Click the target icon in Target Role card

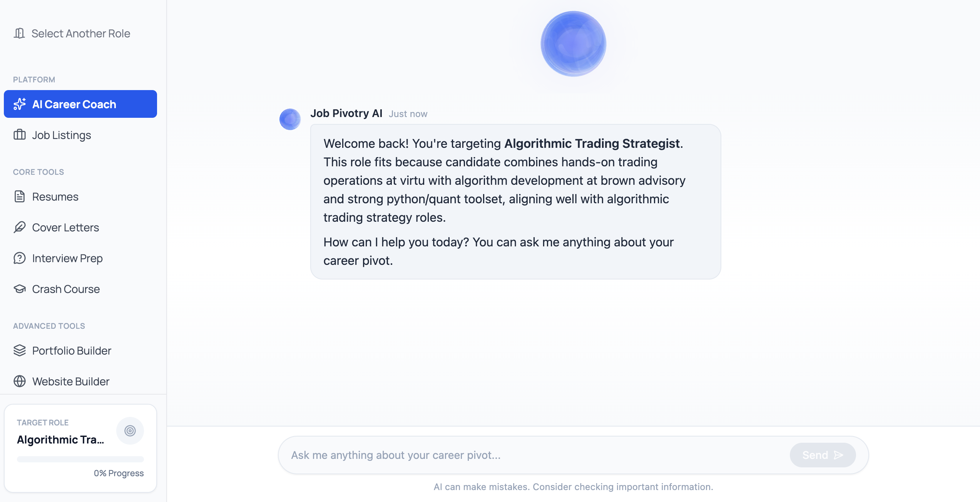point(130,431)
